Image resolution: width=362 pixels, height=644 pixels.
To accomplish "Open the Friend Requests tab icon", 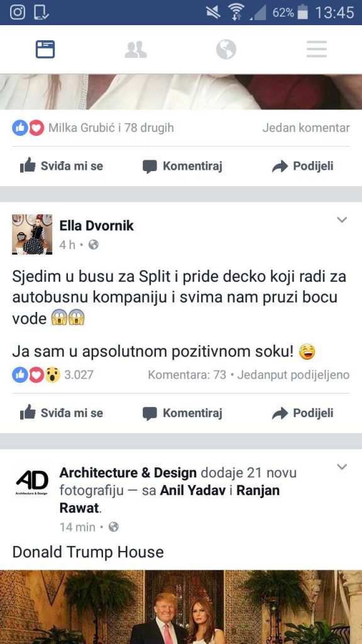I will point(136,50).
